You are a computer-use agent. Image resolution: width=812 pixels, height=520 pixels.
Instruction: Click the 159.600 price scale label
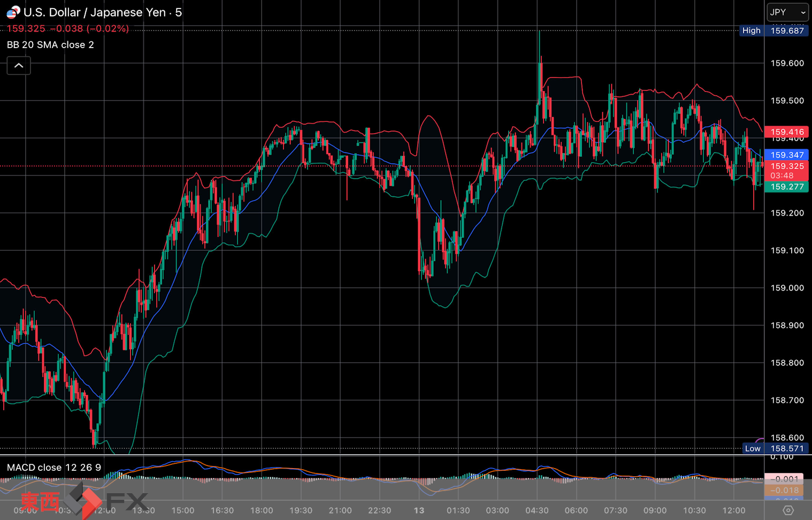[787, 63]
